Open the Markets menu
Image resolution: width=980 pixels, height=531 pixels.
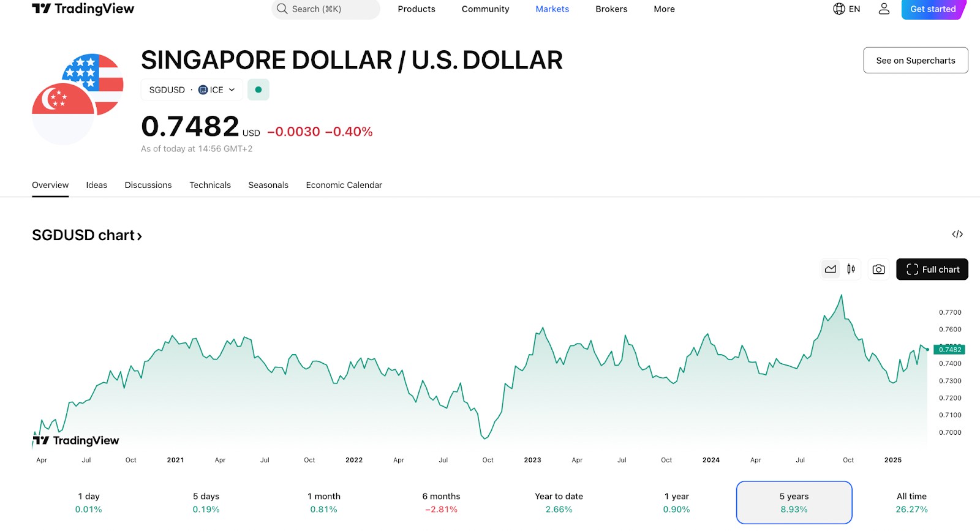[552, 9]
